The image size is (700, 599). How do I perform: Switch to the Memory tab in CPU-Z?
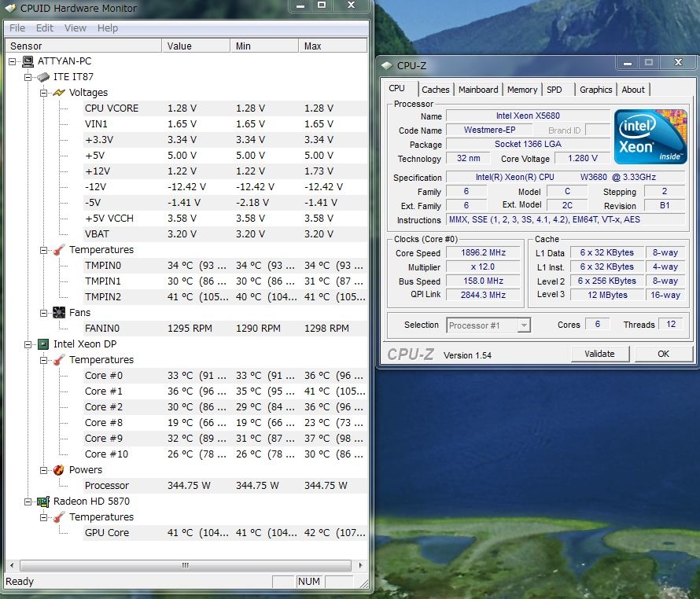[x=522, y=90]
